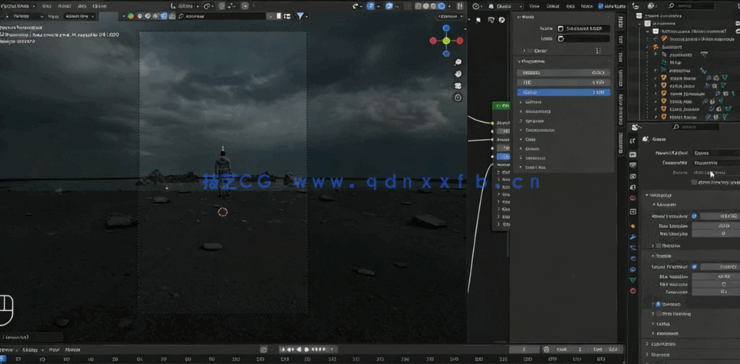This screenshot has width=740, height=364.
Task: Expand the Volumes panel
Action: coord(661,354)
